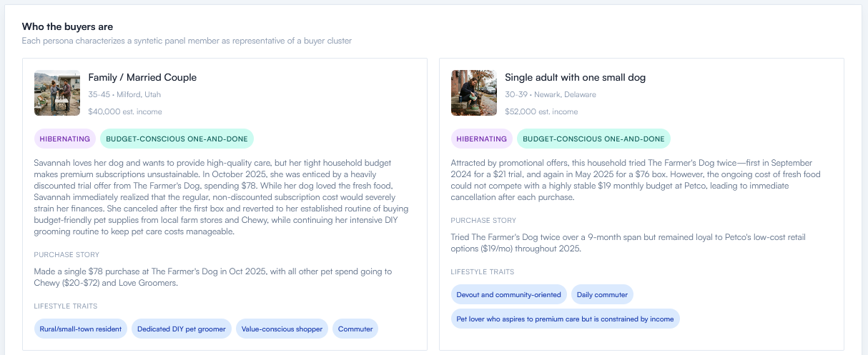Click LIFESTYLE TRAITS label in Single adult card

tap(482, 271)
